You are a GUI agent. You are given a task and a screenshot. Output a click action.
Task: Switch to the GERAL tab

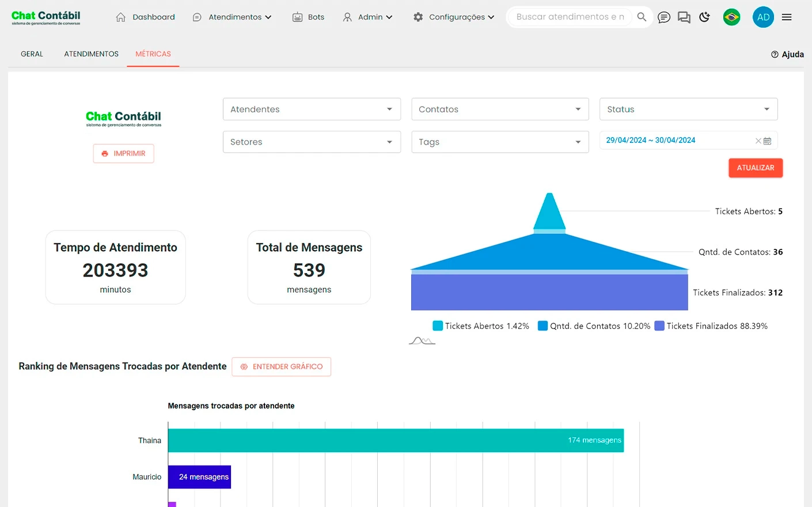tap(32, 54)
